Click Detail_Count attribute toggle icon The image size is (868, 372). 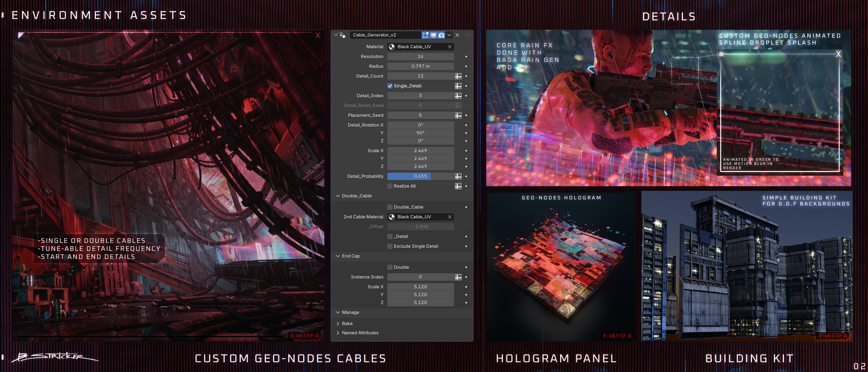458,76
